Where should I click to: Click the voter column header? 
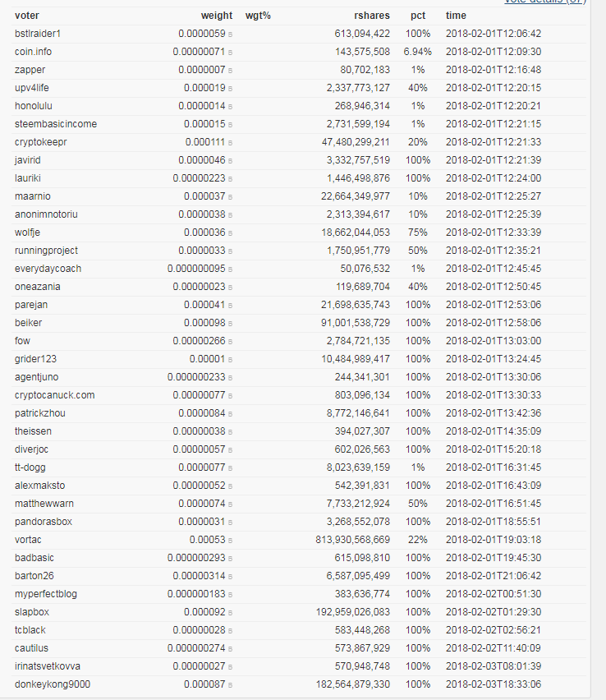click(x=26, y=16)
